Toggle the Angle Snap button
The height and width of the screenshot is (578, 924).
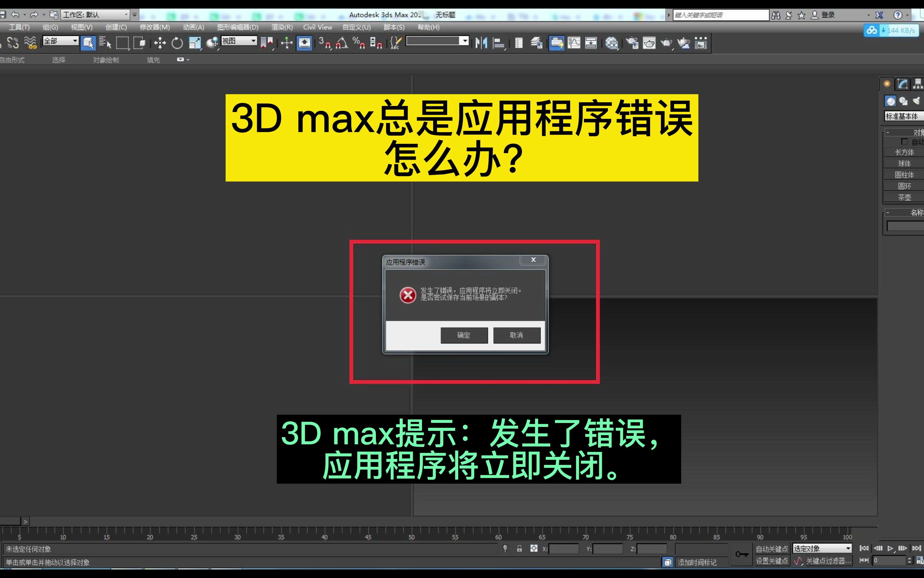coord(342,43)
